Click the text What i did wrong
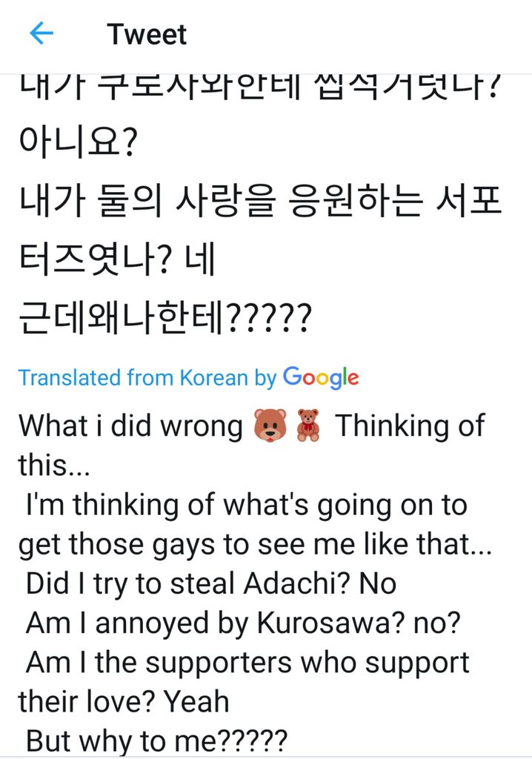The height and width of the screenshot is (759, 532). pyautogui.click(x=130, y=426)
